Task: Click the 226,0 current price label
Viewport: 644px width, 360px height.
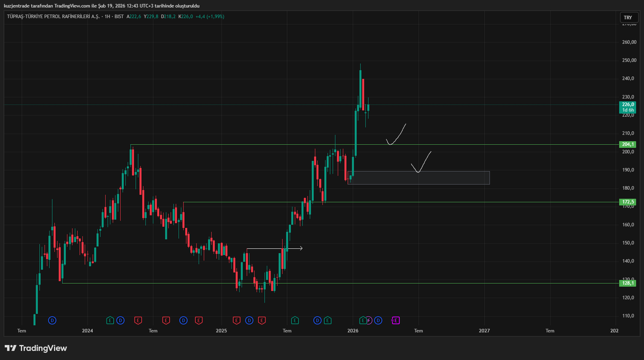Action: tap(628, 105)
